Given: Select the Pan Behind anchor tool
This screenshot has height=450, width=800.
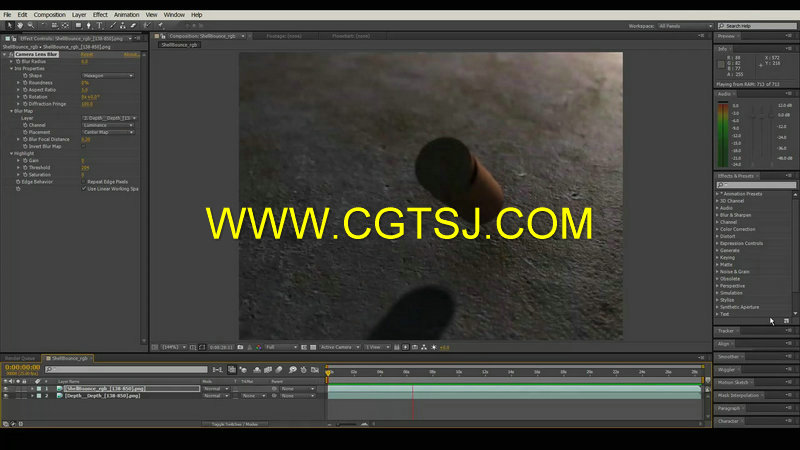Looking at the screenshot, I should coord(65,25).
